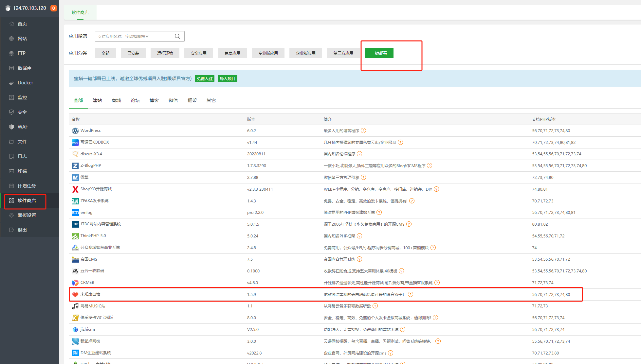Click the 124.70.103.120 server address header
This screenshot has width=641, height=364.
(x=29, y=8)
